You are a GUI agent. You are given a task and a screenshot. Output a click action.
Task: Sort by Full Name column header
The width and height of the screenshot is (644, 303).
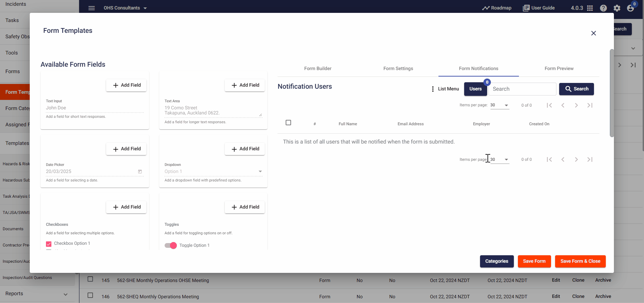[x=348, y=124]
